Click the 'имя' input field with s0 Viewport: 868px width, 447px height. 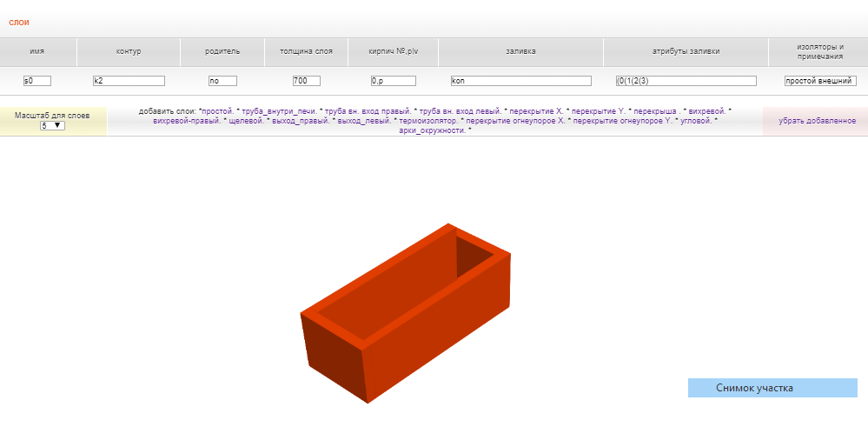click(x=37, y=81)
